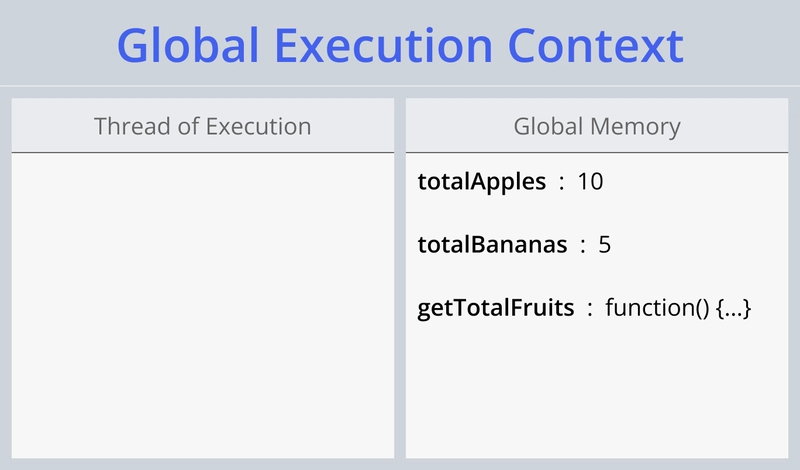Click the word Global in the title
Viewport: 800px width, 470px height.
[x=188, y=46]
